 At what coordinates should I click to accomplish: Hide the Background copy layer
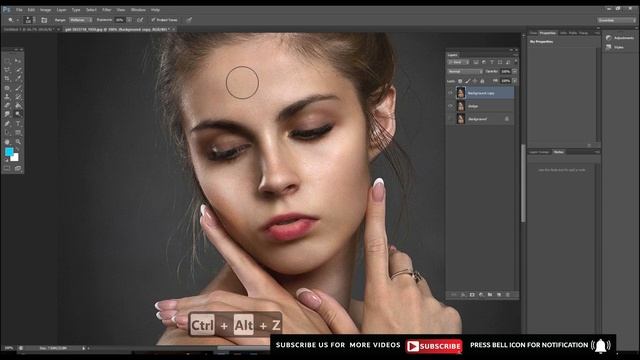[x=450, y=93]
